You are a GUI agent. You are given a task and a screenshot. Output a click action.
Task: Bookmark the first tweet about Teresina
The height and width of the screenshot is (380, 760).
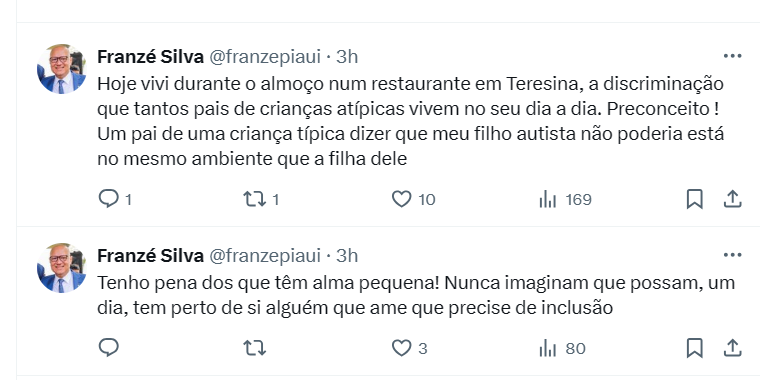point(695,199)
